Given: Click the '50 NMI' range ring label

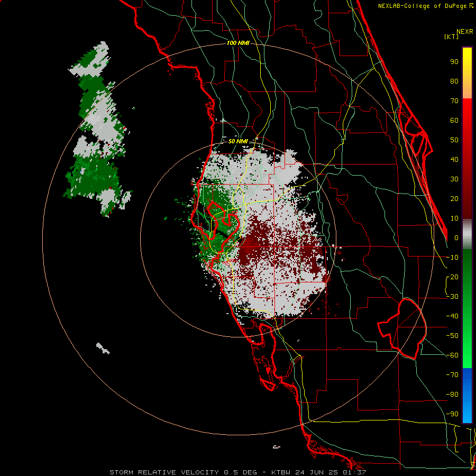Looking at the screenshot, I should pos(238,141).
